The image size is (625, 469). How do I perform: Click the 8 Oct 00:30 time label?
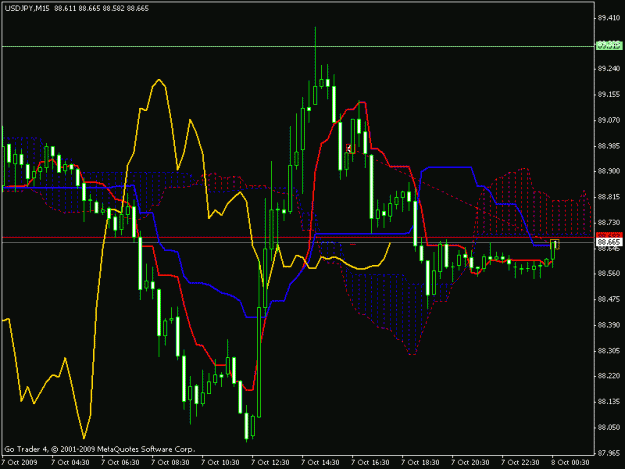[x=570, y=463]
